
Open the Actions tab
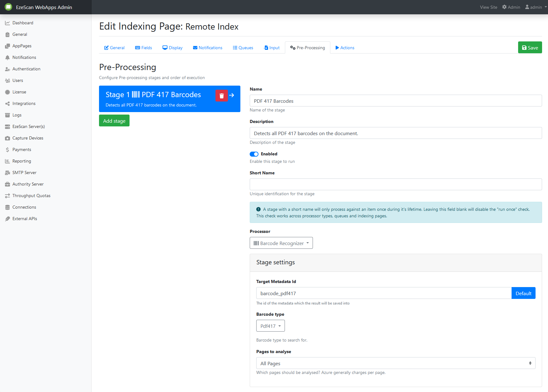(345, 48)
